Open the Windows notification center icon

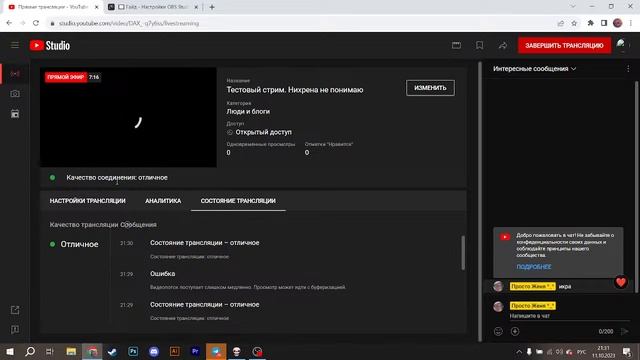coord(627,352)
